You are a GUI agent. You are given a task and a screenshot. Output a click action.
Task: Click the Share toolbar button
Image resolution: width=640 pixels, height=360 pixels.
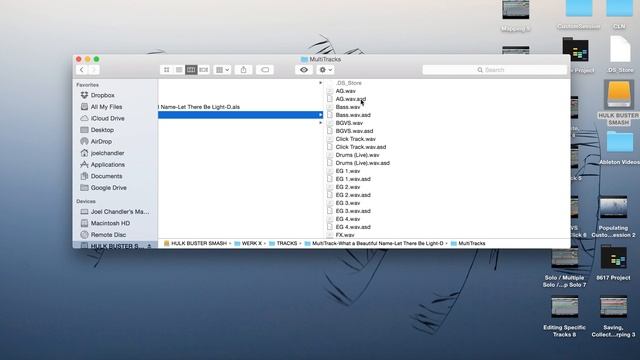tap(244, 70)
